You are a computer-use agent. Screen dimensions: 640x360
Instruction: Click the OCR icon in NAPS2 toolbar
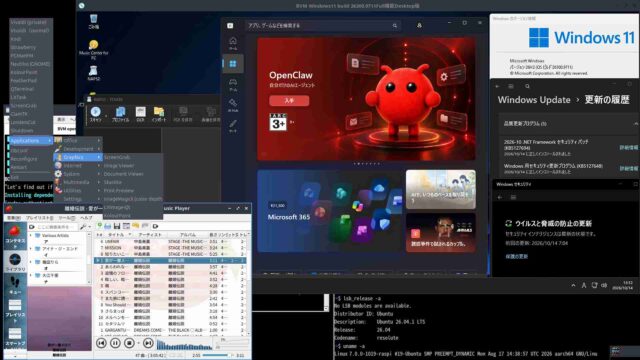point(140,114)
